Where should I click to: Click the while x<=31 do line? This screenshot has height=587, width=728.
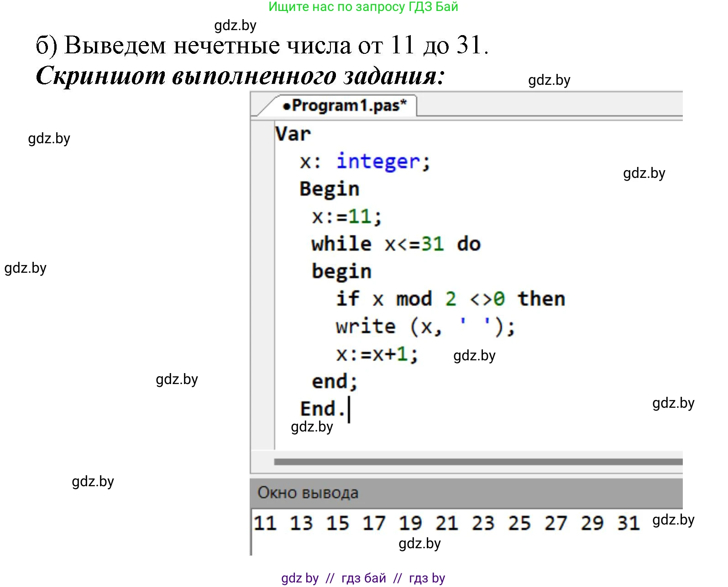point(395,244)
